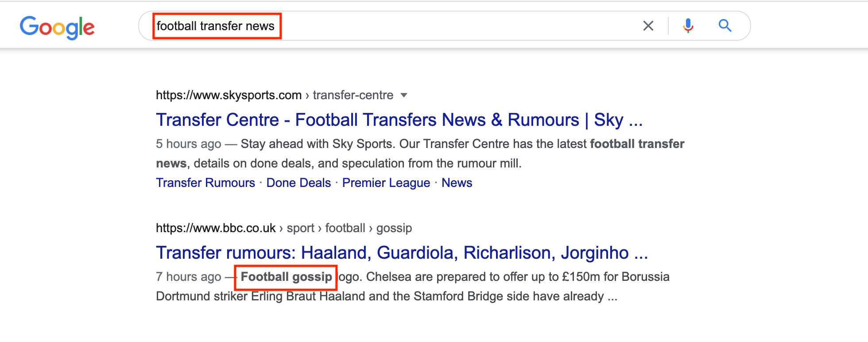
Task: Click the '5 hours ago' timestamp
Action: tap(188, 144)
